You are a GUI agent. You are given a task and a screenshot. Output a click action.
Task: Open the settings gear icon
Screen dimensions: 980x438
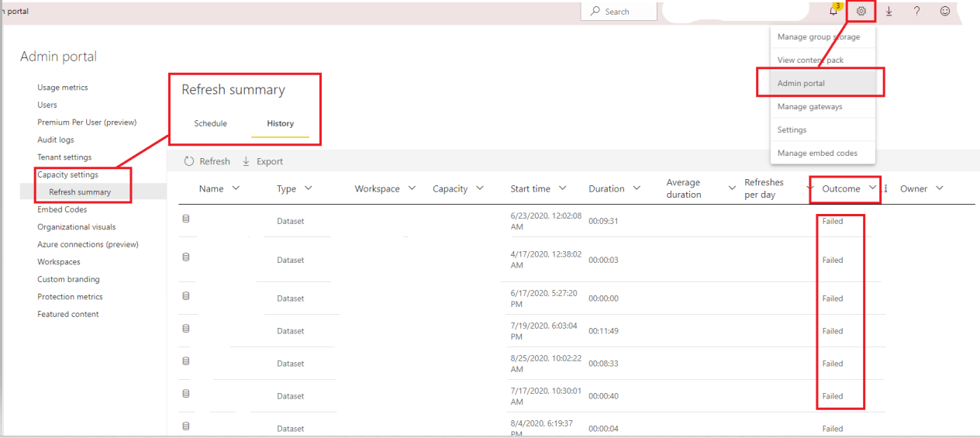(x=861, y=11)
